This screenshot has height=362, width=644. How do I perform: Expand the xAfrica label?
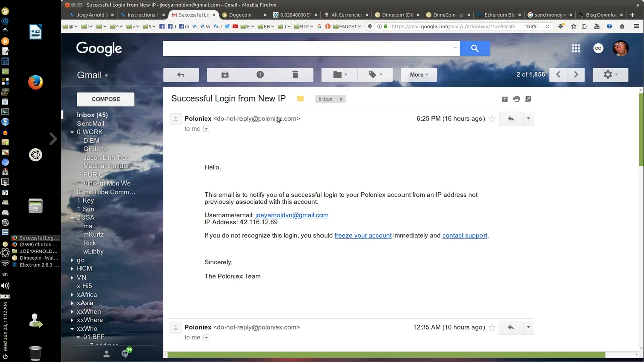point(72,295)
